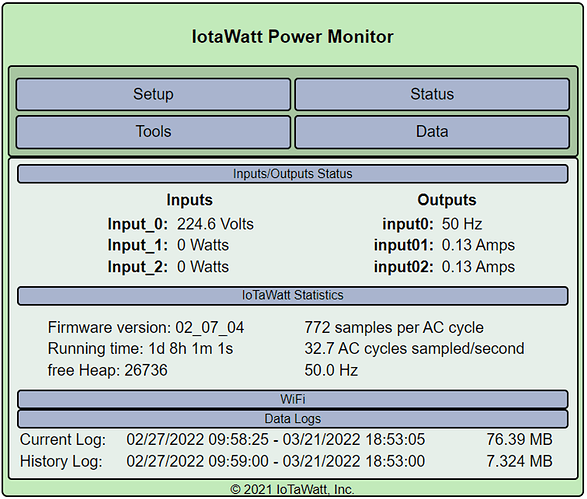Image resolution: width=587 pixels, height=499 pixels.
Task: Click the Input_2 0 Watts value
Action: [203, 267]
